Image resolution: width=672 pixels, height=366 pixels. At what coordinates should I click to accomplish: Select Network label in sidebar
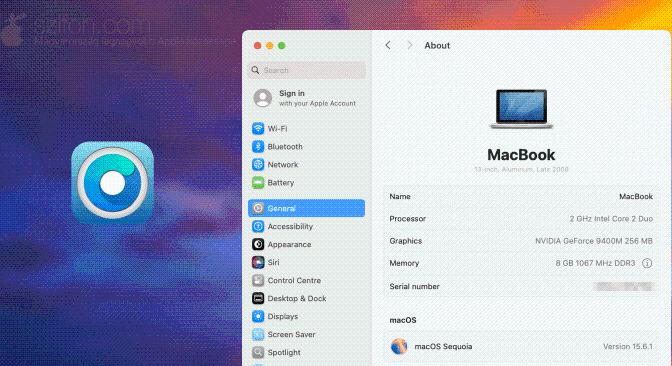[283, 165]
